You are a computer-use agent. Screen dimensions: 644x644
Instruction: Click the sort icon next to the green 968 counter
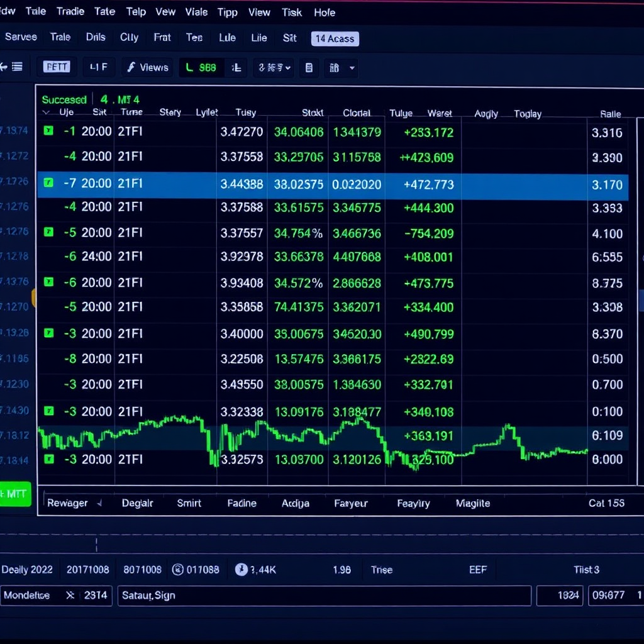pos(236,67)
